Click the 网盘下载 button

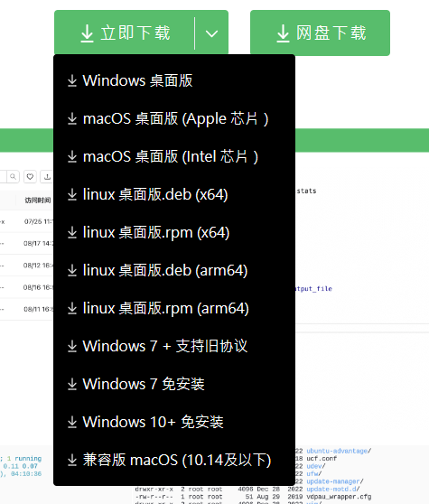(x=320, y=33)
